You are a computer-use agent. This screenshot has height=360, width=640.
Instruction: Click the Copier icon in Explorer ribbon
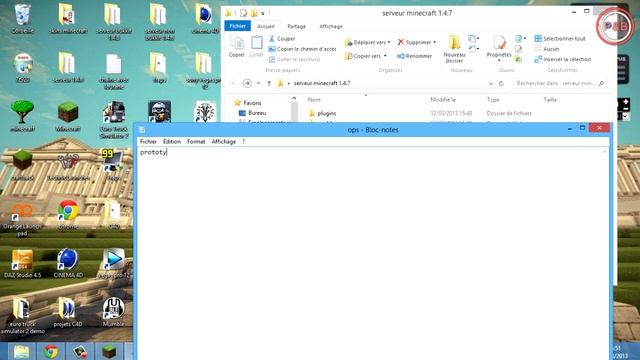(237, 46)
